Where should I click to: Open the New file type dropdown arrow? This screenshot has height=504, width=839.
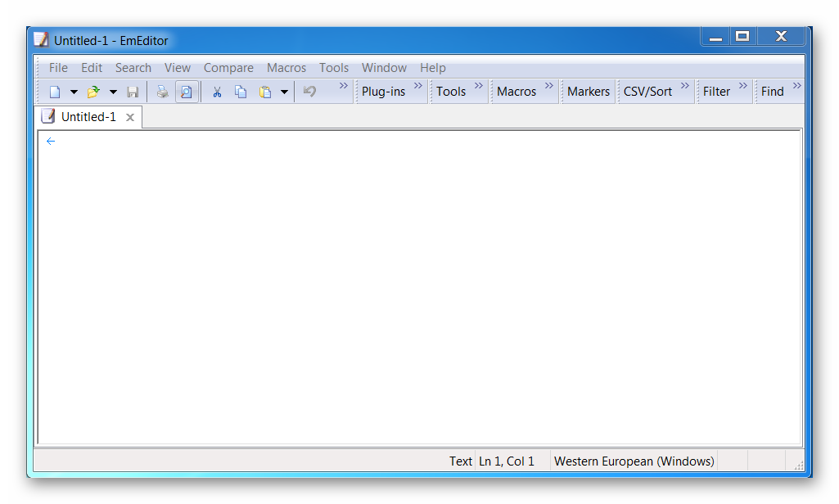pyautogui.click(x=74, y=92)
